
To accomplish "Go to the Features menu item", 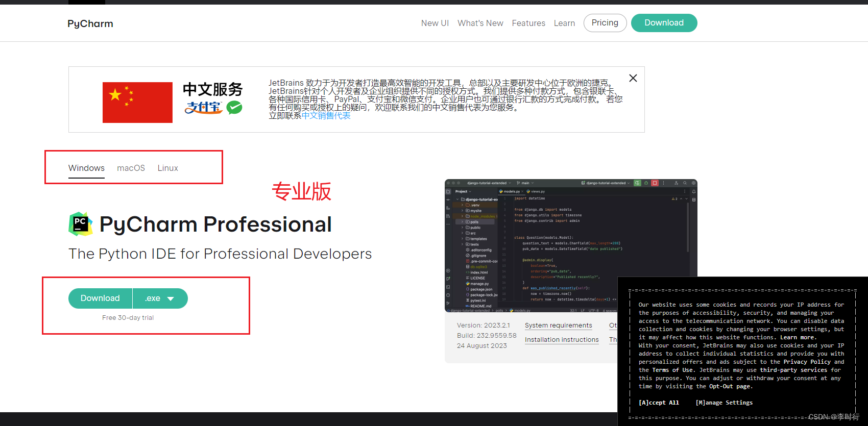I will pos(528,23).
